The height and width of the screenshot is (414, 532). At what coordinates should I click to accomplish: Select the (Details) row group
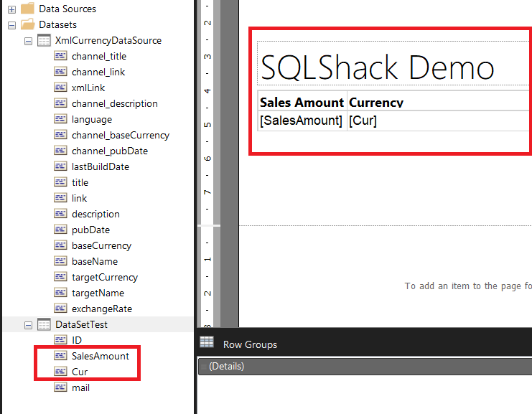coord(365,367)
